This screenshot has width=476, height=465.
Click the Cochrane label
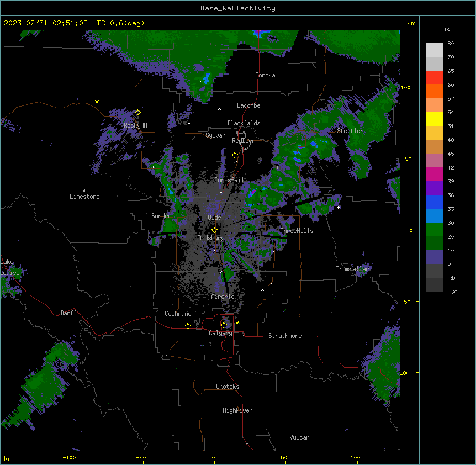(178, 314)
